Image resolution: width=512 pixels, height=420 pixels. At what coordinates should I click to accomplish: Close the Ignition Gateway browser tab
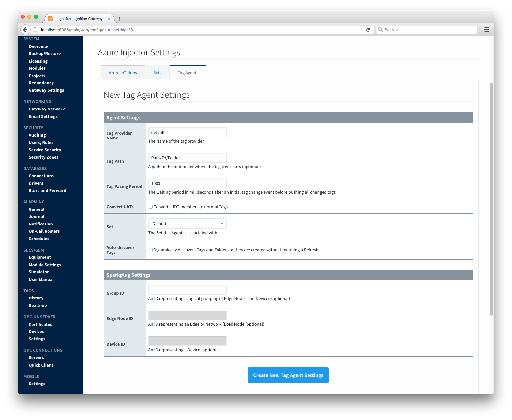coord(109,19)
